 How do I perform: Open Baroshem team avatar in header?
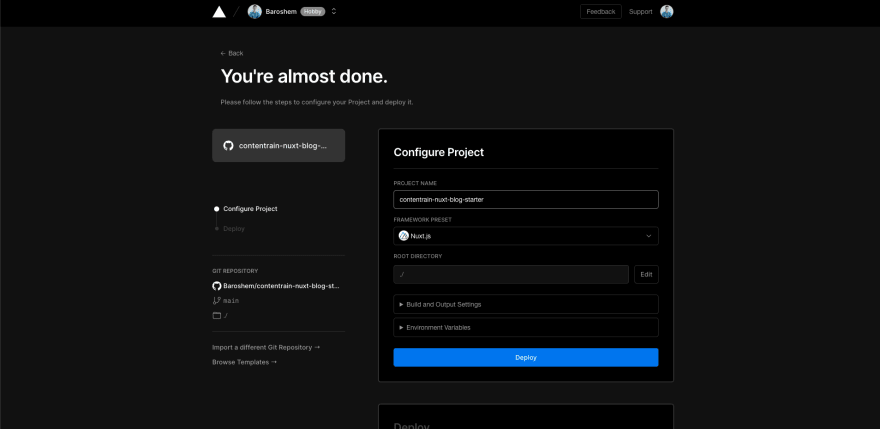255,11
